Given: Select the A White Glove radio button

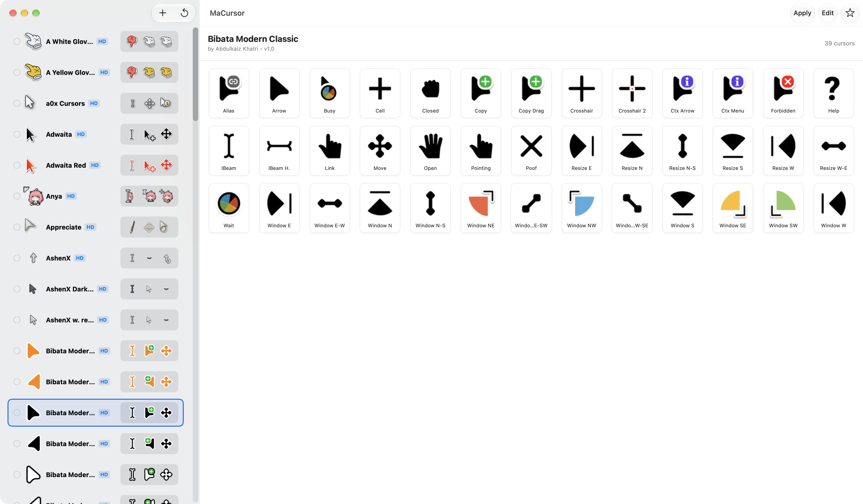Looking at the screenshot, I should point(17,41).
